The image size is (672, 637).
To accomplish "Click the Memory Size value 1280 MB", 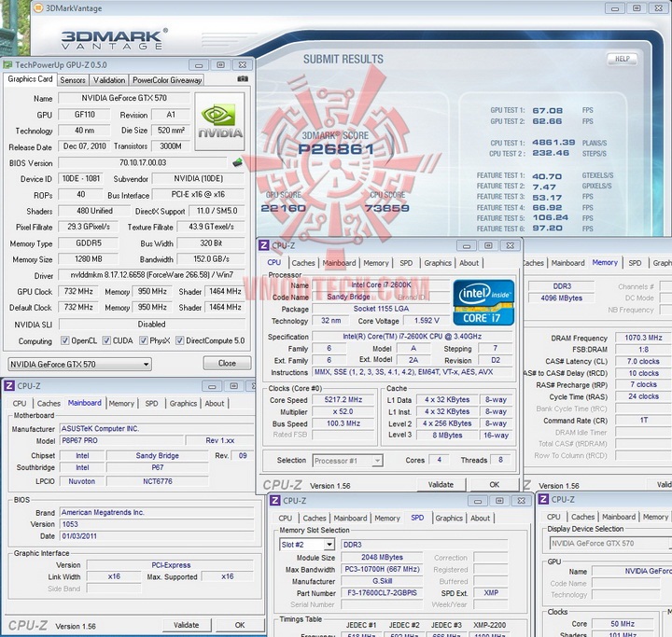I will point(89,259).
